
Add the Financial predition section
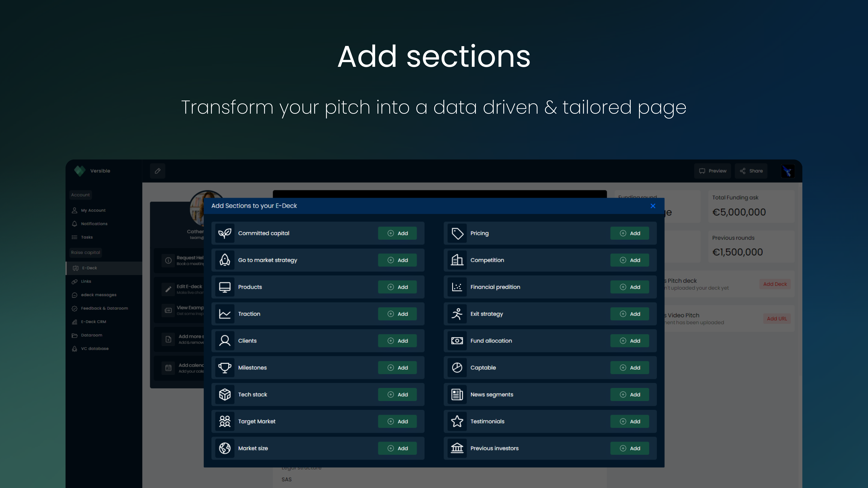[629, 287]
